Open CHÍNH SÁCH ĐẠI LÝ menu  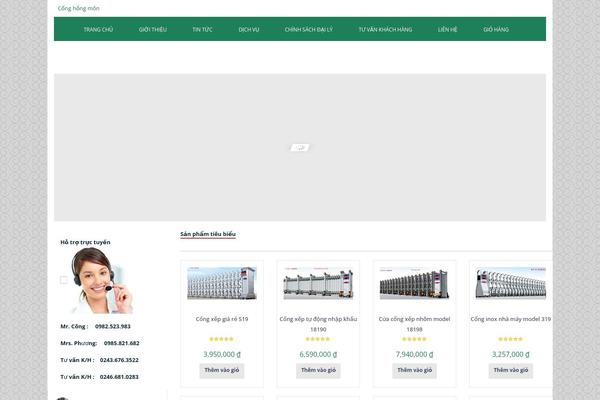tap(309, 29)
